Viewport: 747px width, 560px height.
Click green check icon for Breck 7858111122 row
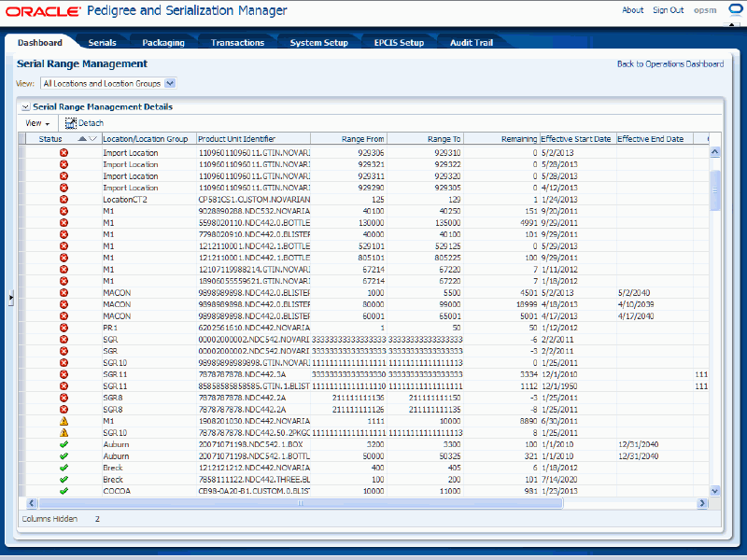click(x=63, y=480)
